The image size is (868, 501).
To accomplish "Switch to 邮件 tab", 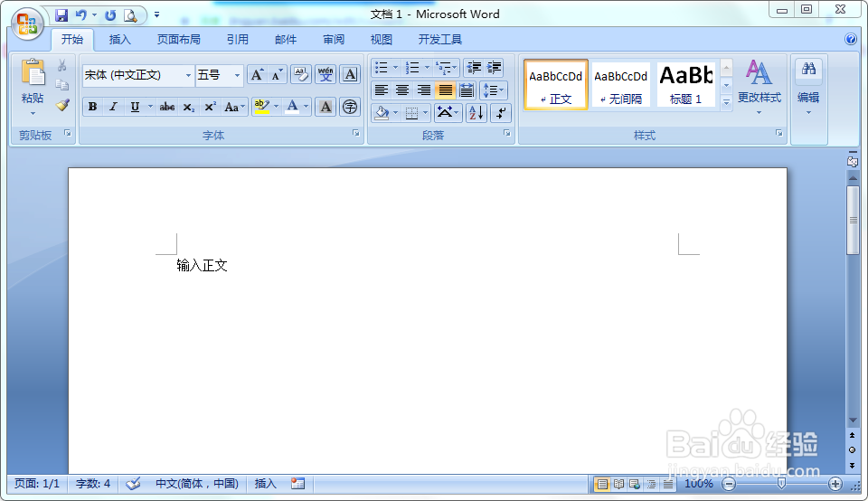I will (x=286, y=39).
